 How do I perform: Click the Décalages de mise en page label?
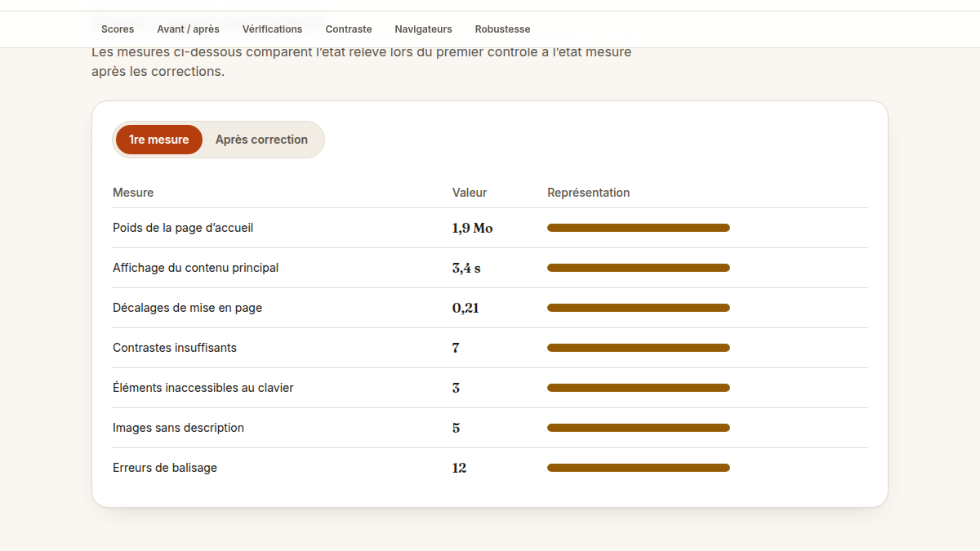click(187, 308)
